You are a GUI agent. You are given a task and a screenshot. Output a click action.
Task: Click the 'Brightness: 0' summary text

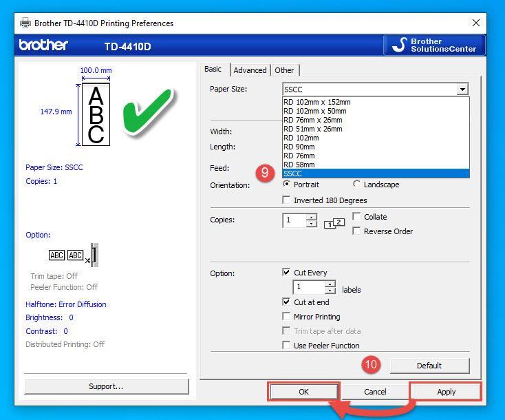tap(50, 317)
